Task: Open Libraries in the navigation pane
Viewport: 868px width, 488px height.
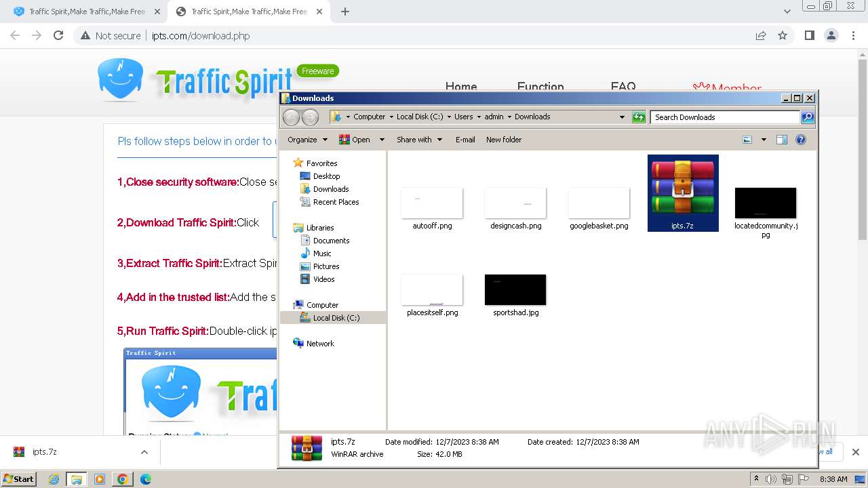Action: [x=320, y=228]
